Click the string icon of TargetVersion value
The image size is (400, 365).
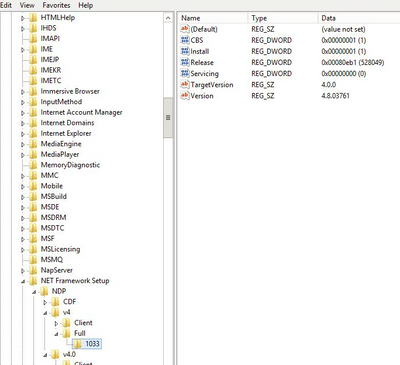185,84
